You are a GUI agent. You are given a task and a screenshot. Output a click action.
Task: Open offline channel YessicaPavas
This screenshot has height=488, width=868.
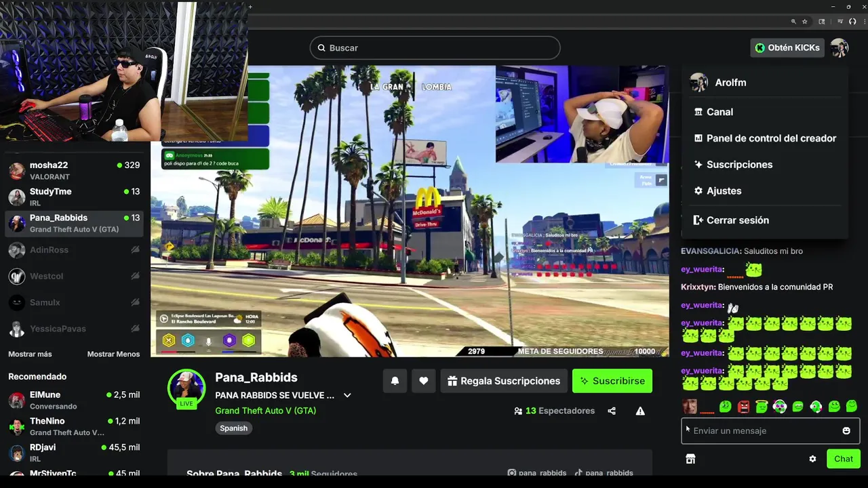click(74, 329)
